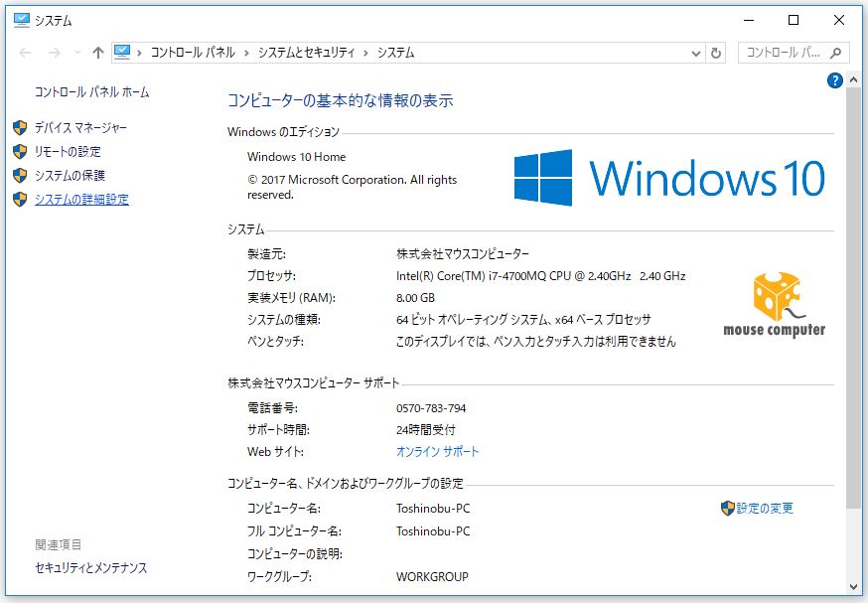868x603 pixels.
Task: Click the shield icon beside リモートの設定
Action: click(x=20, y=152)
